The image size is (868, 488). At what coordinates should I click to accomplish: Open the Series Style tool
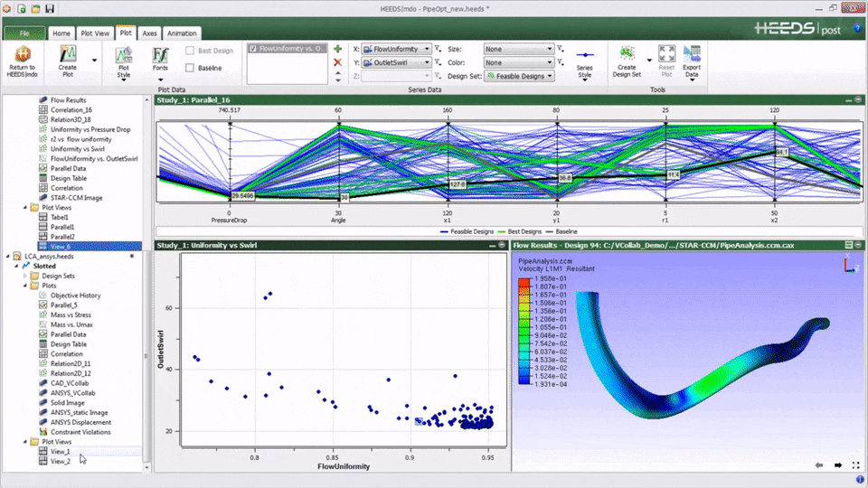pos(585,64)
